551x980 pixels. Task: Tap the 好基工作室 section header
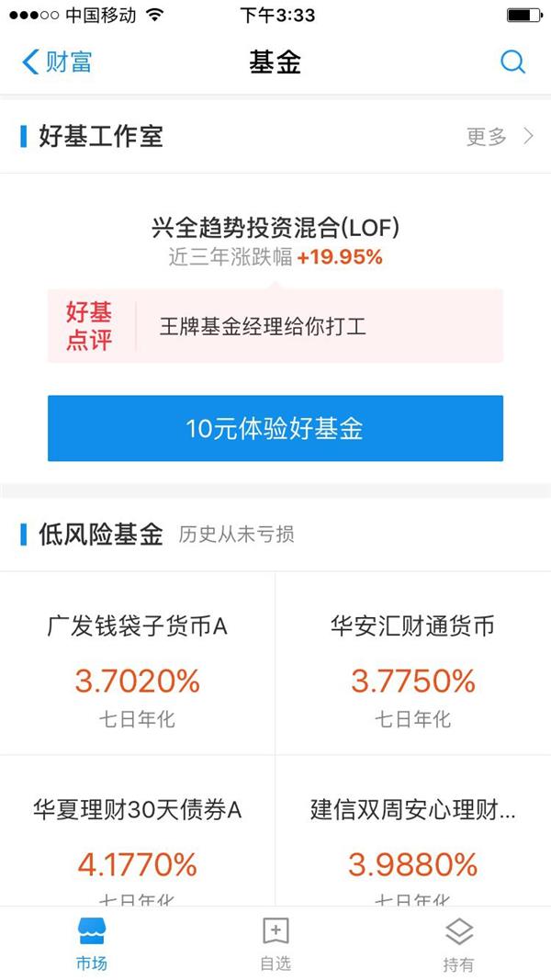[x=101, y=136]
